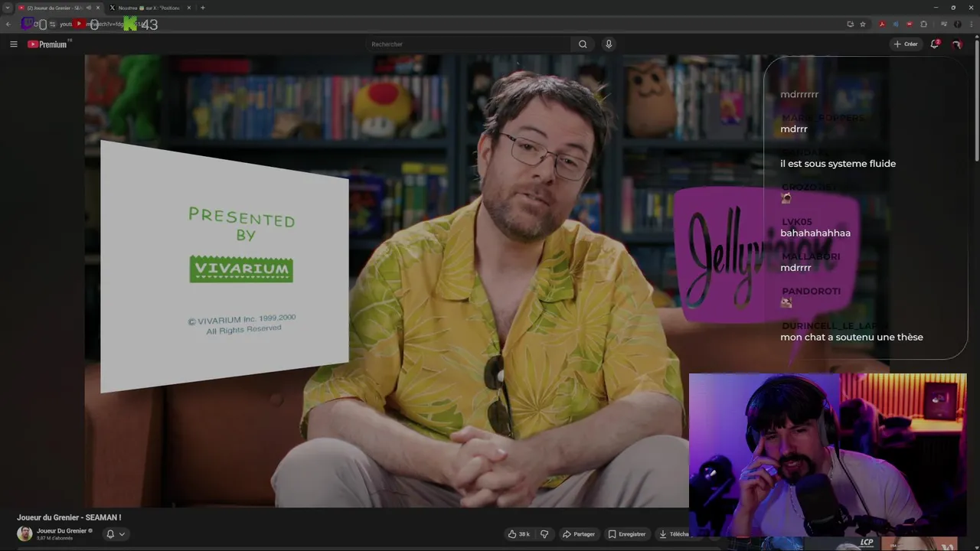
Task: Share the video via Partager
Action: click(578, 534)
